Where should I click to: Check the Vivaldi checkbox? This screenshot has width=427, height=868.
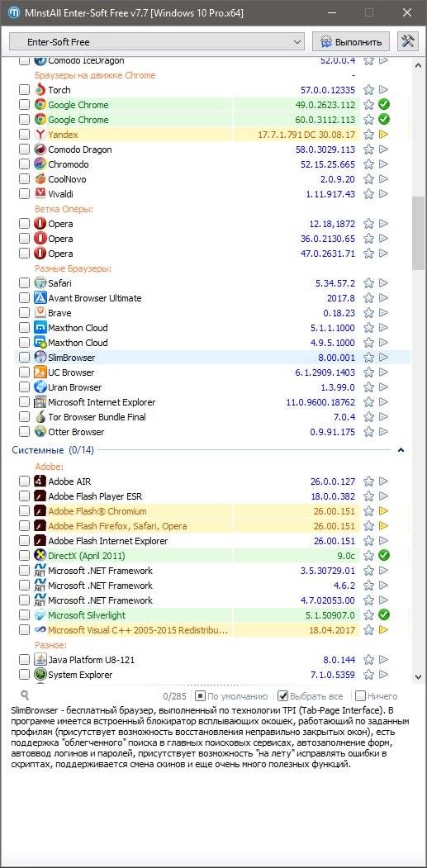click(25, 194)
